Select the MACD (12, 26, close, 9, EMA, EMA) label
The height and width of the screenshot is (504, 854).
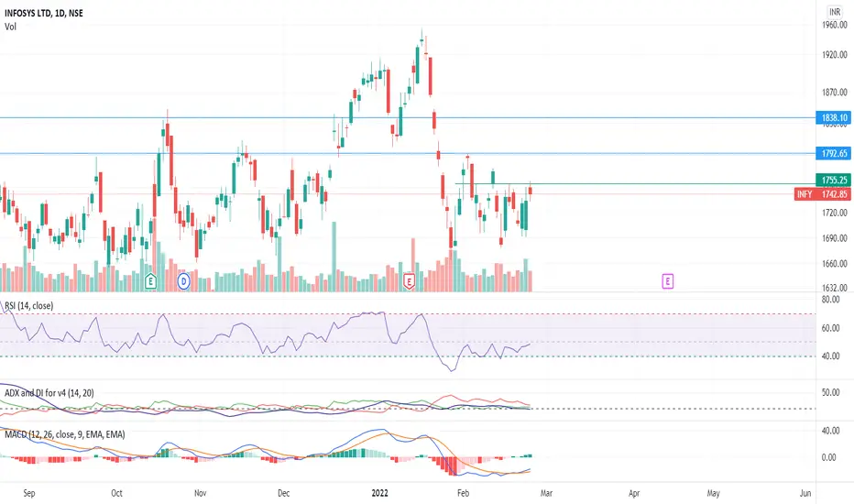64,434
